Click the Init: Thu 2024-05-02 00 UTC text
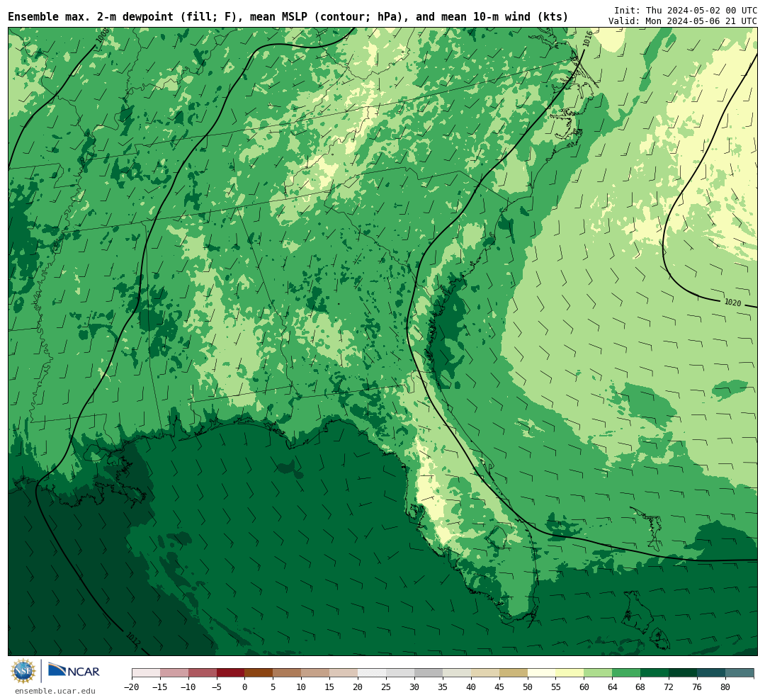 [686, 10]
